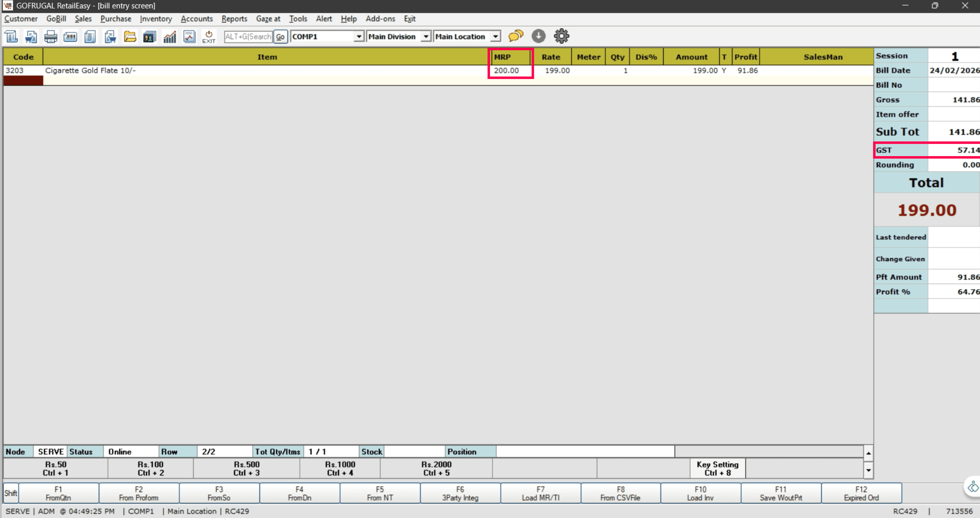This screenshot has width=980, height=518.
Task: Click the dark red Code cell
Action: point(23,80)
